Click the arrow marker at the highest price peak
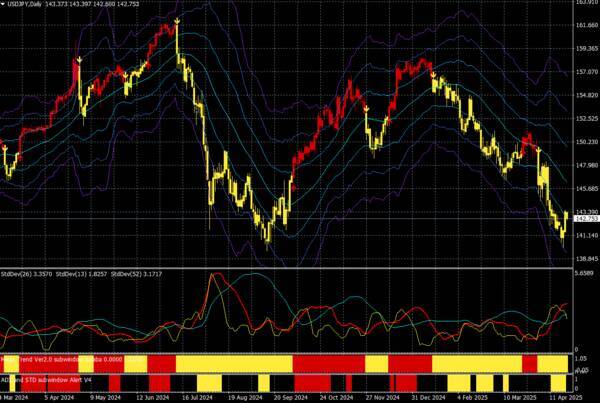Image resolution: width=600 pixels, height=403 pixels. 176,20
